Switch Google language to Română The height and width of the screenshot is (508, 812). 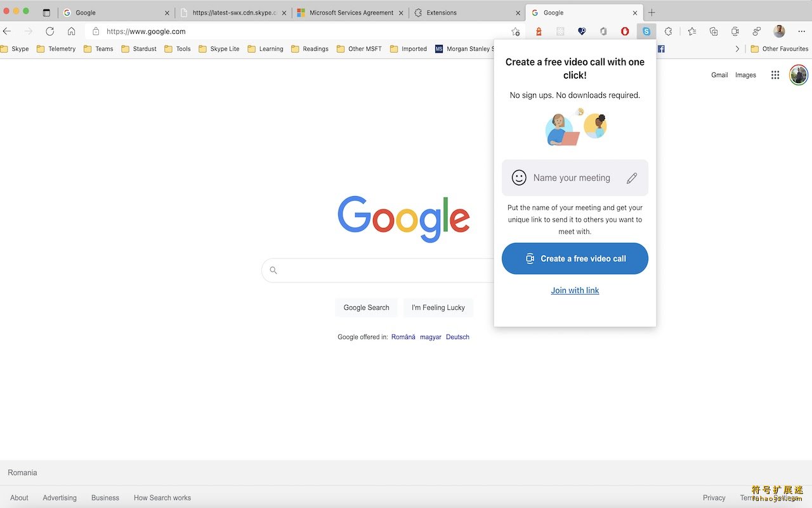coord(403,337)
